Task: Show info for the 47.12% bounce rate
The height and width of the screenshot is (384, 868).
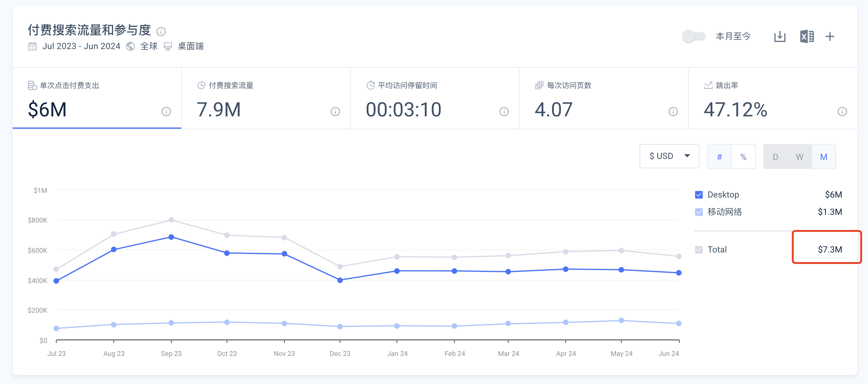Action: (x=842, y=111)
